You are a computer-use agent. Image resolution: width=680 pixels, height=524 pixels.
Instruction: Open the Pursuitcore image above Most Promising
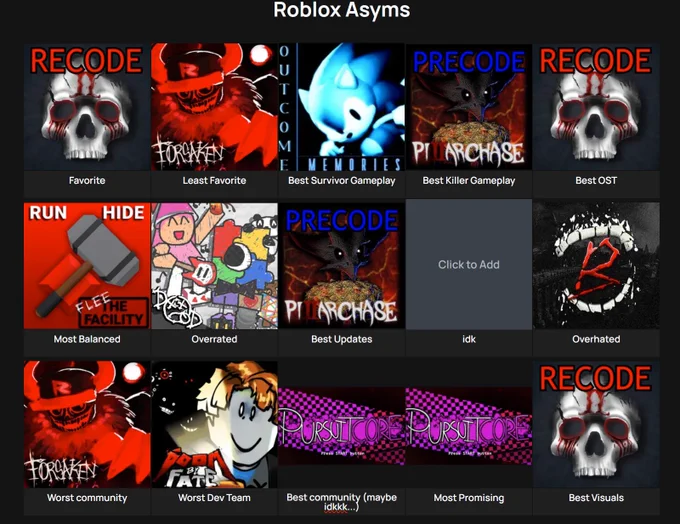pyautogui.click(x=469, y=426)
